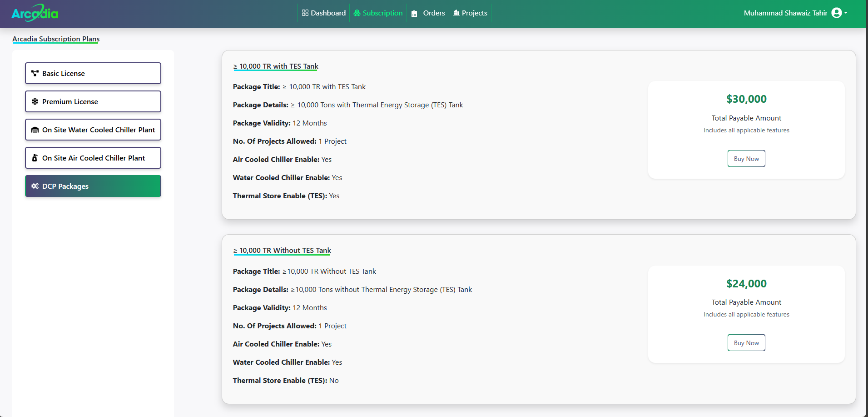Image resolution: width=868 pixels, height=417 pixels.
Task: Buy the $30,000 TES Tank package
Action: tap(746, 159)
